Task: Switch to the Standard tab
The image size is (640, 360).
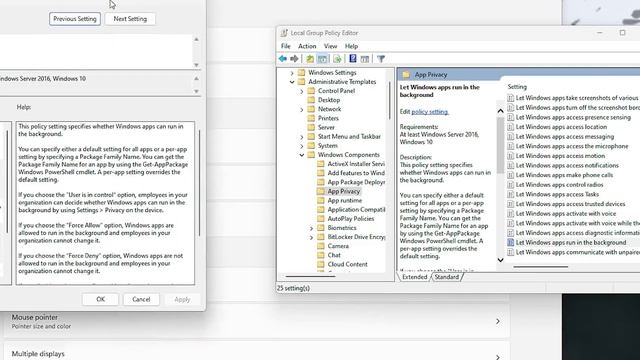Action: [447, 277]
